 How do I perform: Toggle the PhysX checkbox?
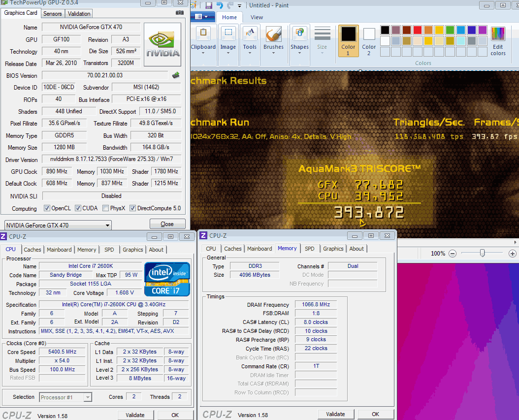(x=105, y=208)
